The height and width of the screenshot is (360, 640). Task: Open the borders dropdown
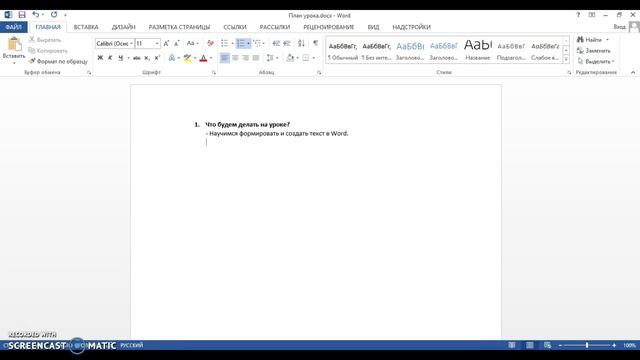(313, 58)
